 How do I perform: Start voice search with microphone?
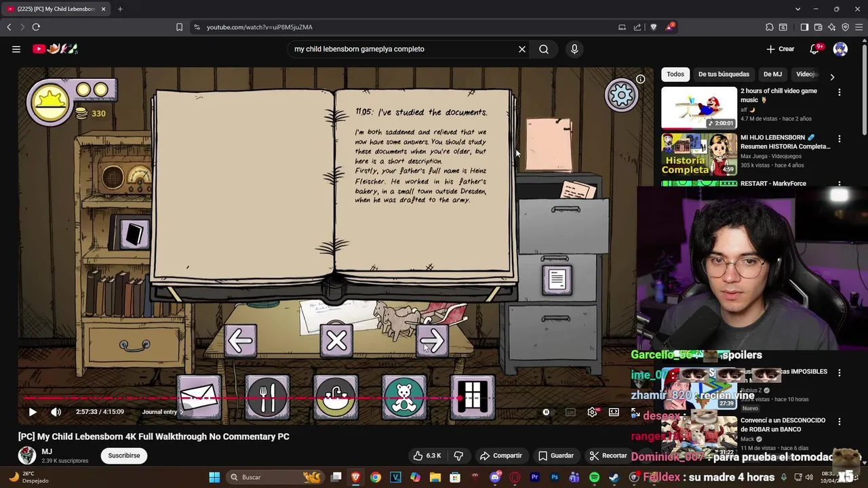point(574,49)
